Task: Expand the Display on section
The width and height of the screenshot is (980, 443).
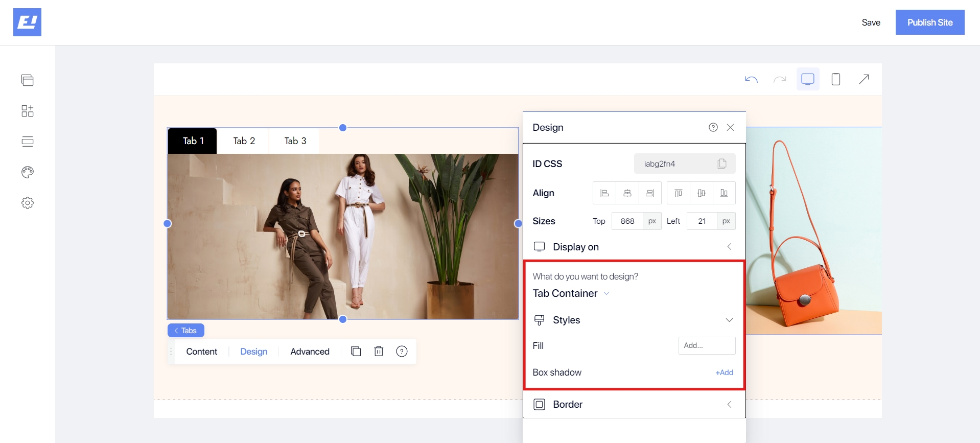Action: (x=729, y=247)
